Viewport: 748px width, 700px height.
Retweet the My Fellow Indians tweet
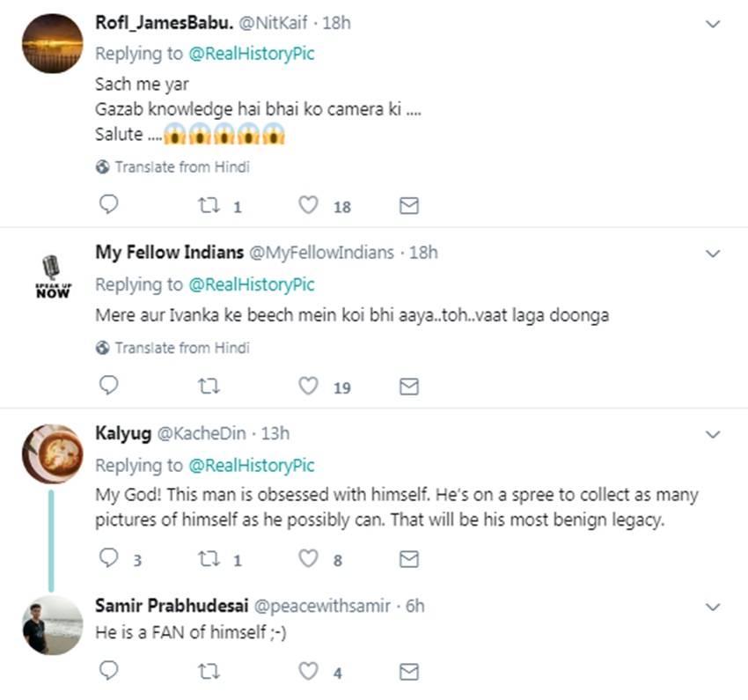point(209,387)
